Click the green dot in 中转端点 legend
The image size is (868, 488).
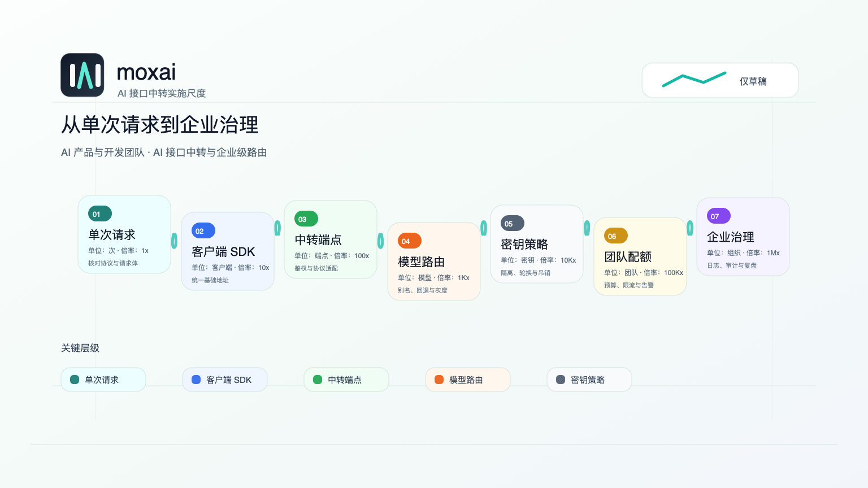(x=318, y=380)
